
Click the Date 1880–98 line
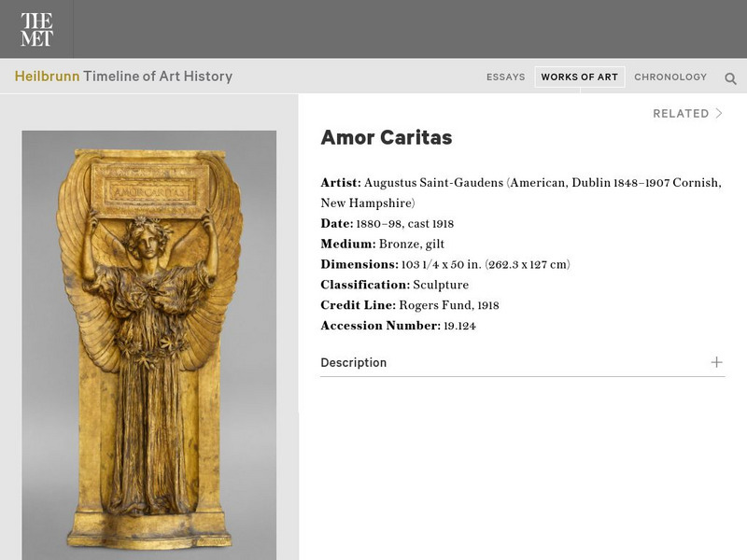(388, 224)
